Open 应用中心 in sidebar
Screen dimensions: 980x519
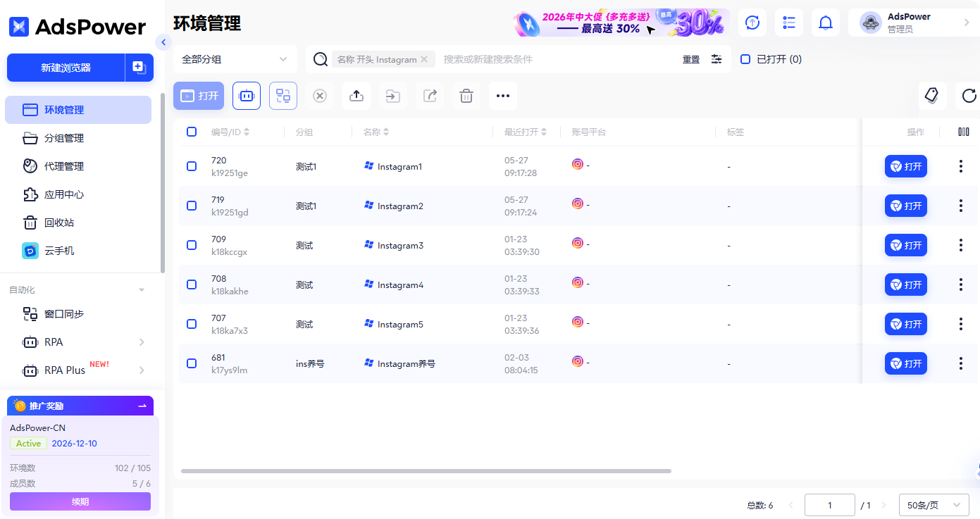[x=78, y=194]
